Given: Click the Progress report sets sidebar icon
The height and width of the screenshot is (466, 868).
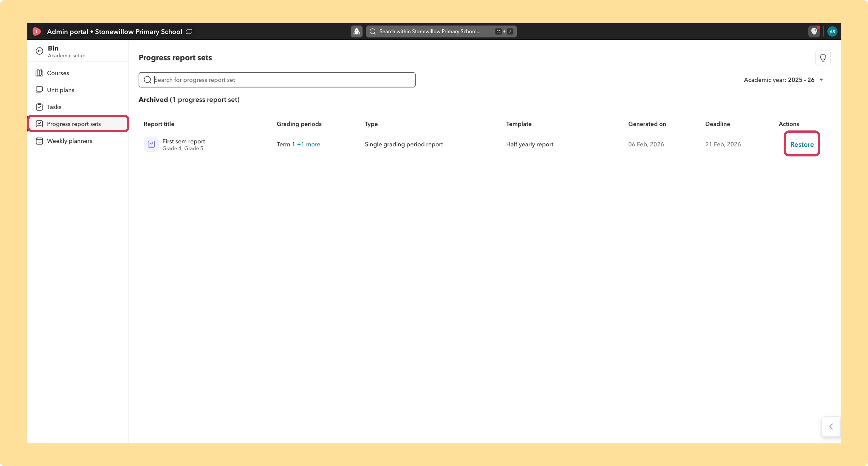Looking at the screenshot, I should click(x=39, y=124).
